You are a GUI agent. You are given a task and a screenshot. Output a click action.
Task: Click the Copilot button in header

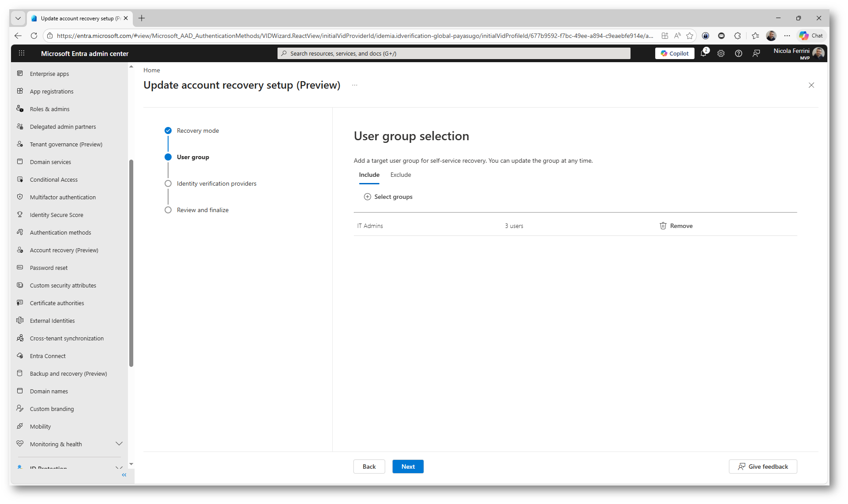(x=675, y=53)
